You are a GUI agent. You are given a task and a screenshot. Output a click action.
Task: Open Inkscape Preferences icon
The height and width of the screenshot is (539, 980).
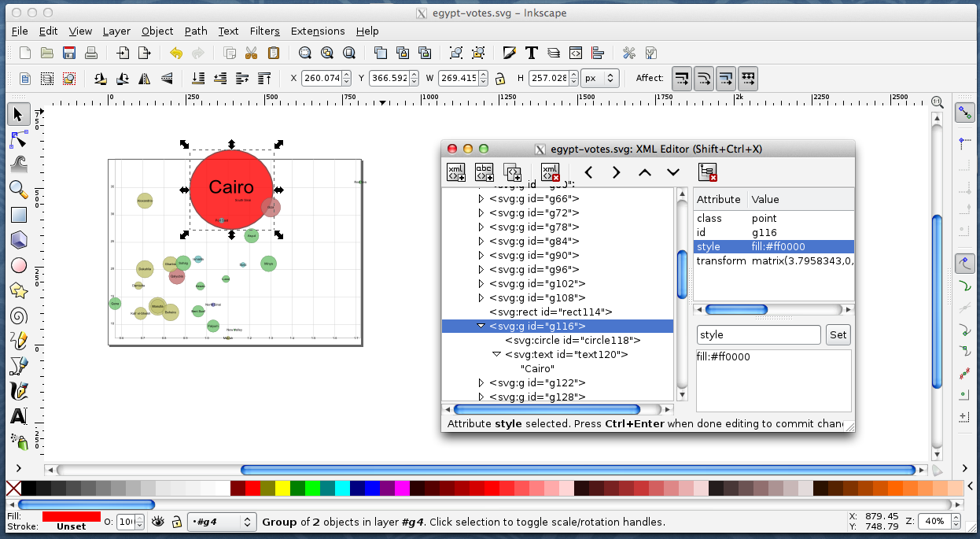[x=629, y=53]
